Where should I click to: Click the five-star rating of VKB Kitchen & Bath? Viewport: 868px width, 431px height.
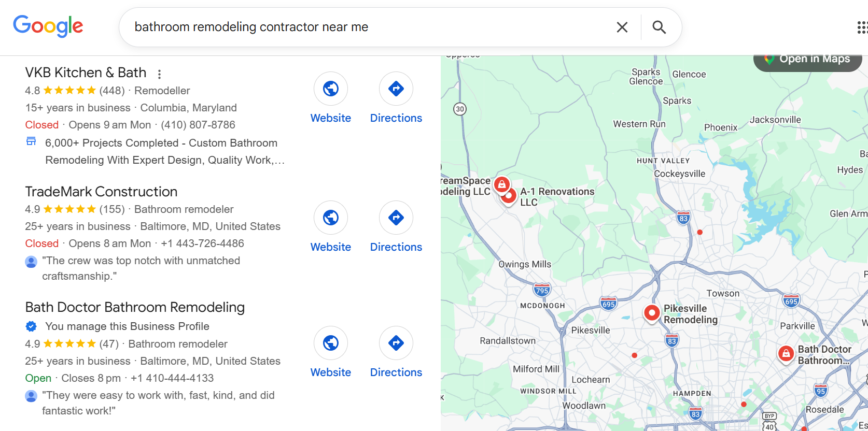[x=69, y=91]
